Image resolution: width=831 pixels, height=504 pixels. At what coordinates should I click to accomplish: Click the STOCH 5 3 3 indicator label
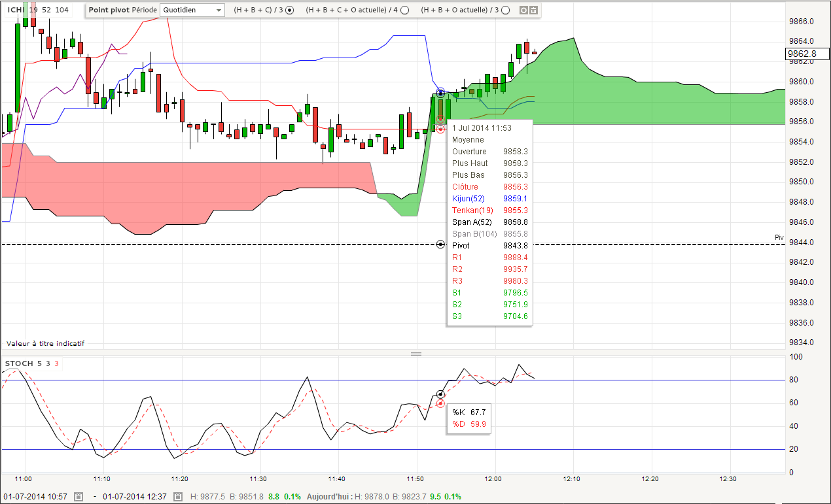(32, 363)
